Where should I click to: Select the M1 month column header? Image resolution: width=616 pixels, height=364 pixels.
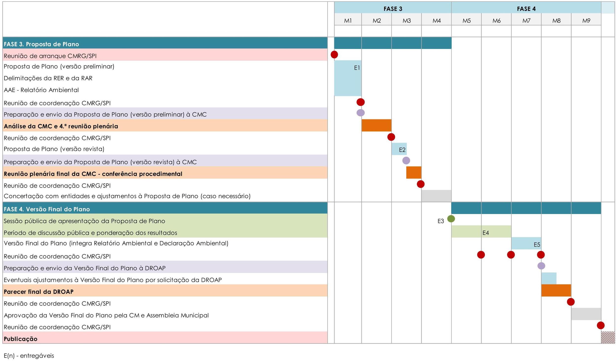coord(348,20)
